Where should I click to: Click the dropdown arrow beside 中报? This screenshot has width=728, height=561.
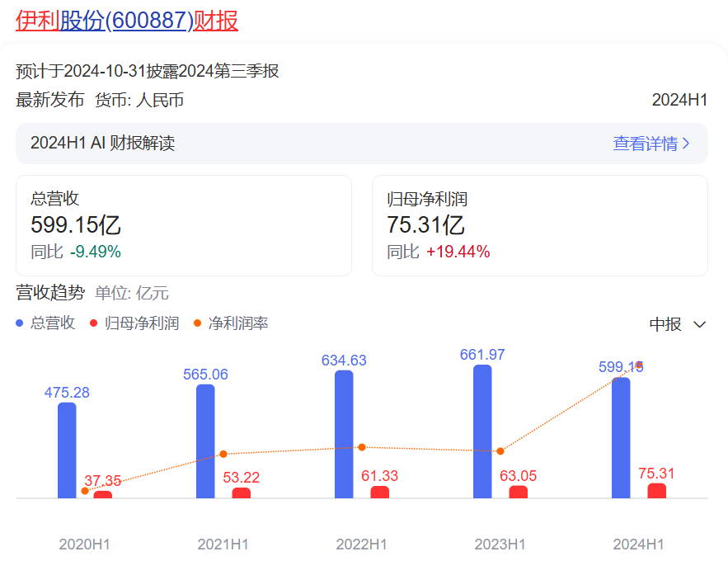pos(700,324)
